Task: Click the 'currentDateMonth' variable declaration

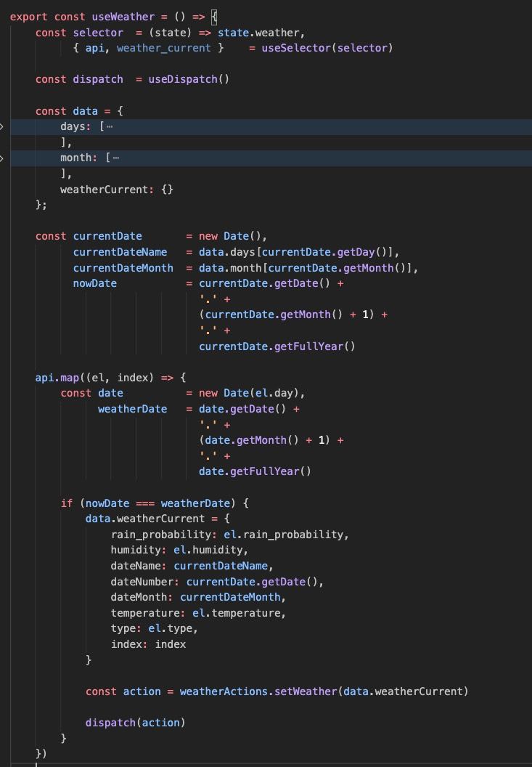Action: (123, 268)
